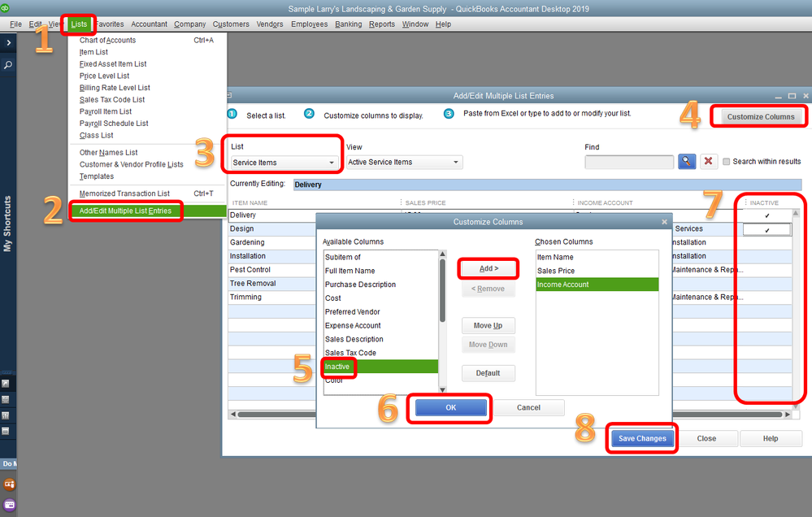
Task: Click the QuickBooks logo in the title bar
Action: click(x=5, y=8)
